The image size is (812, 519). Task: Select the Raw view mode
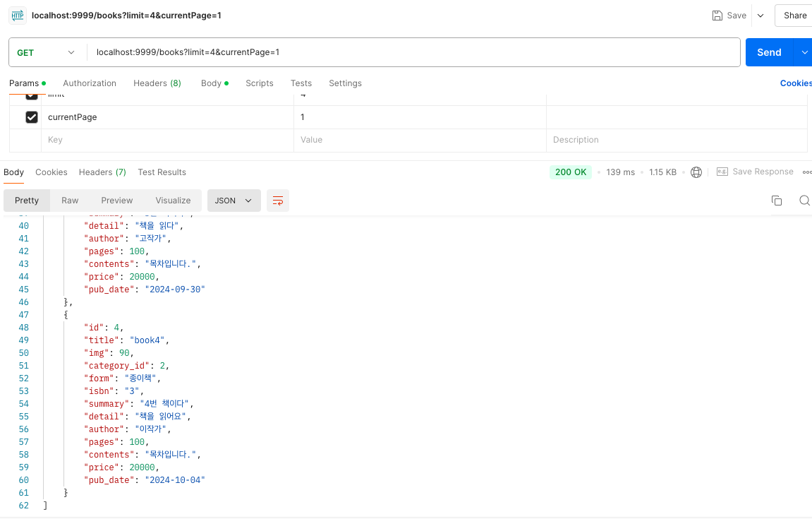point(70,201)
